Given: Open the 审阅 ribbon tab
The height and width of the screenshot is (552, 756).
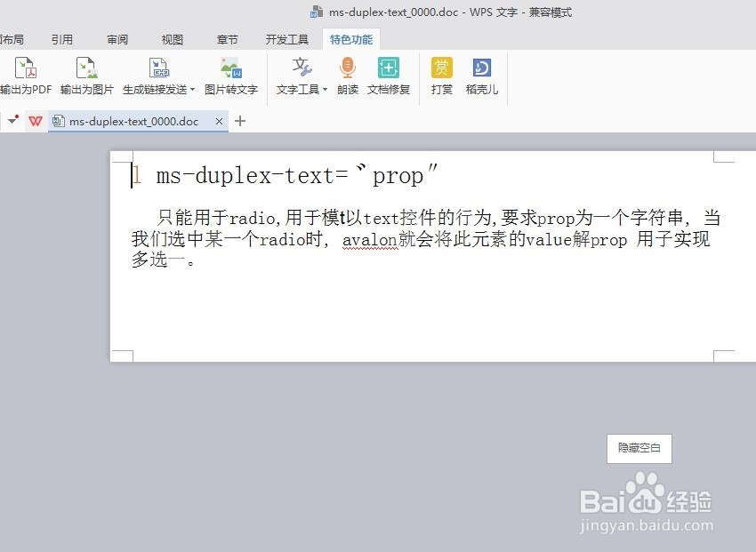Looking at the screenshot, I should pyautogui.click(x=117, y=38).
